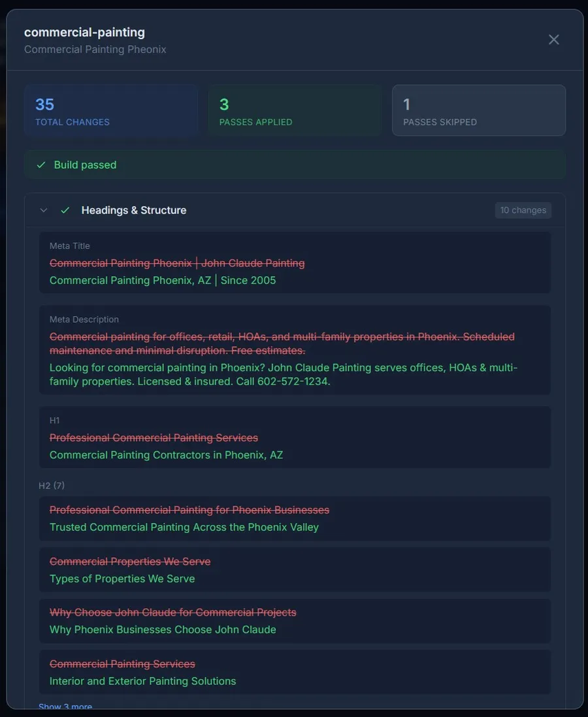Click the commercial-painting page title
The height and width of the screenshot is (717, 588).
(84, 32)
